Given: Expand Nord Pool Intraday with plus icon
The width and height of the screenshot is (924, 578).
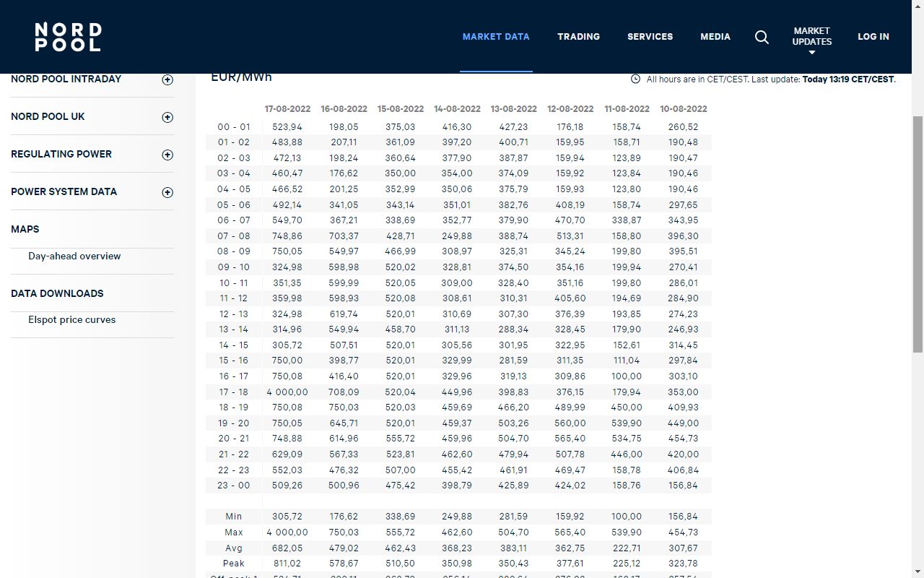Looking at the screenshot, I should [x=167, y=79].
